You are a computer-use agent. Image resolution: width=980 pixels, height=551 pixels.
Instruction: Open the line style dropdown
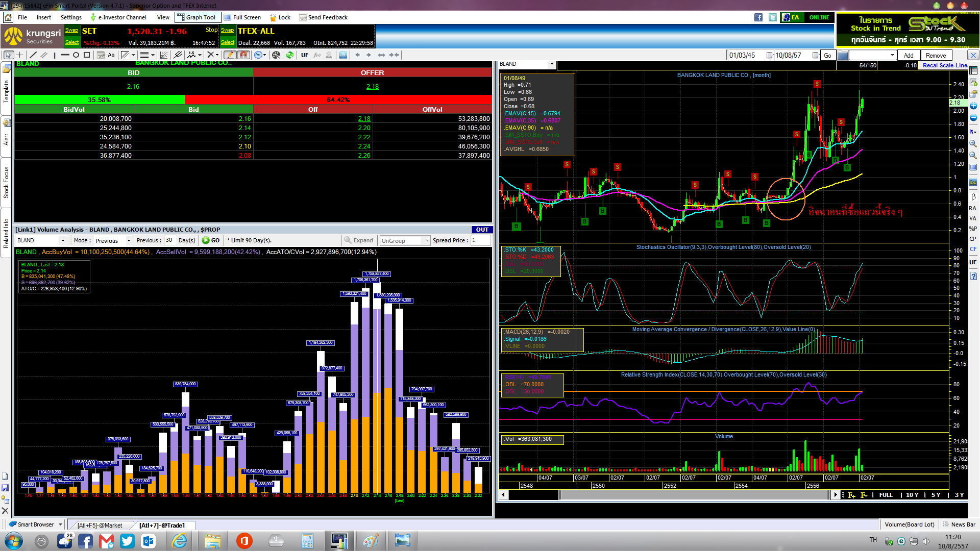(153, 55)
